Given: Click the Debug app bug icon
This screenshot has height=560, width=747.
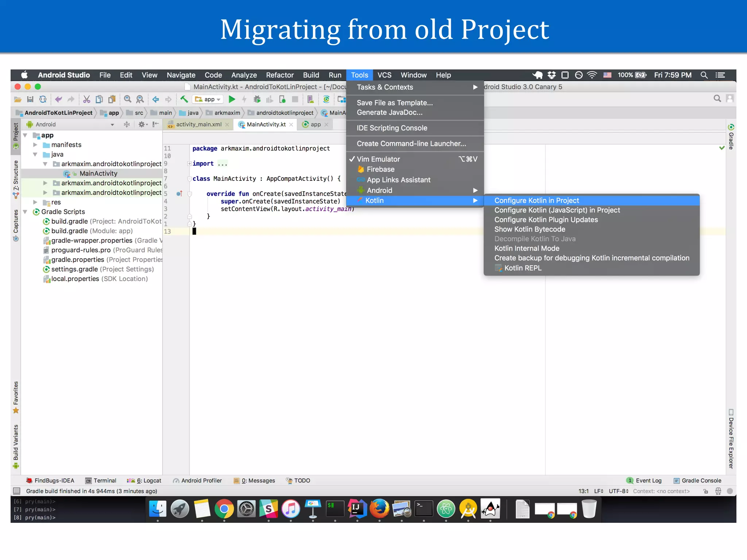Looking at the screenshot, I should [257, 99].
